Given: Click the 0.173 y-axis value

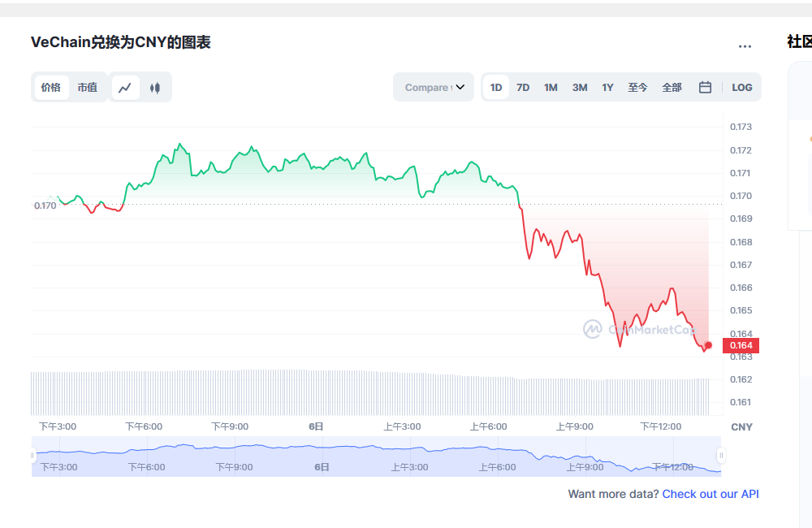Looking at the screenshot, I should click(x=741, y=127).
